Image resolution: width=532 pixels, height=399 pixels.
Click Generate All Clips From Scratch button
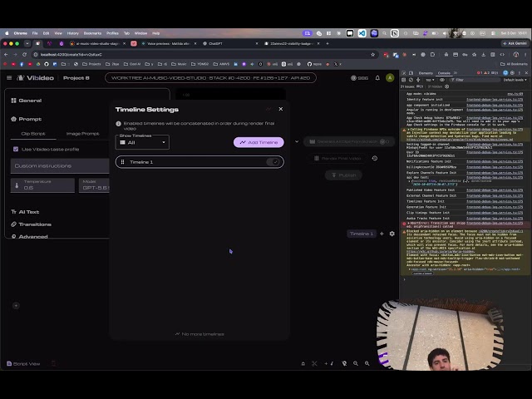[x=349, y=141]
